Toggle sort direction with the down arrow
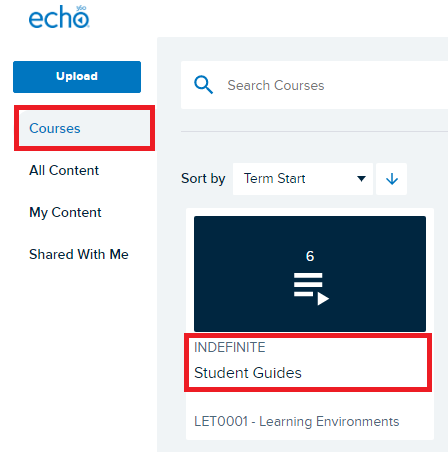 pyautogui.click(x=392, y=179)
